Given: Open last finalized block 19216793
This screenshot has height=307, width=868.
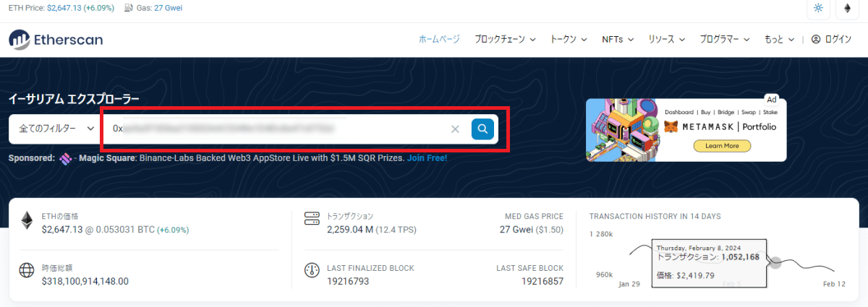Looking at the screenshot, I should tap(348, 281).
